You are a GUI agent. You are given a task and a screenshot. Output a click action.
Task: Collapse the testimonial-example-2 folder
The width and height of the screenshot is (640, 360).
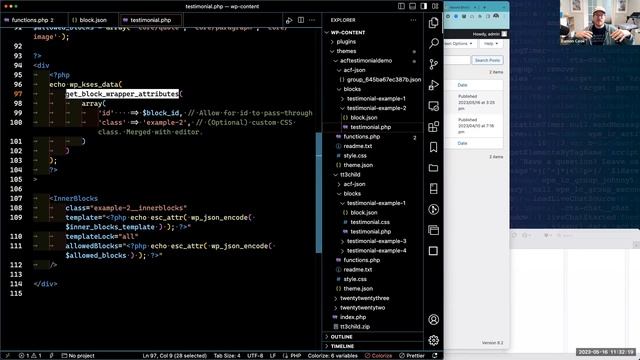pyautogui.click(x=376, y=108)
